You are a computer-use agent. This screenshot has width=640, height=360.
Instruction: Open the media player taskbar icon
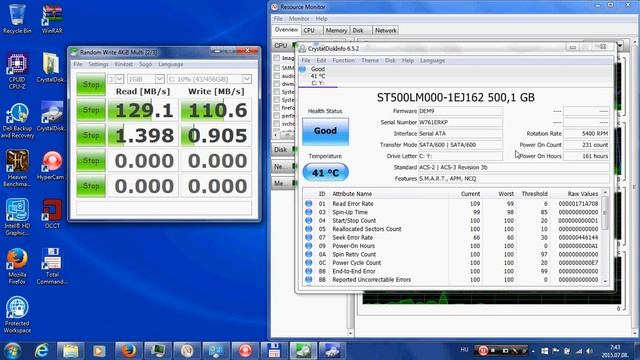tap(99, 351)
